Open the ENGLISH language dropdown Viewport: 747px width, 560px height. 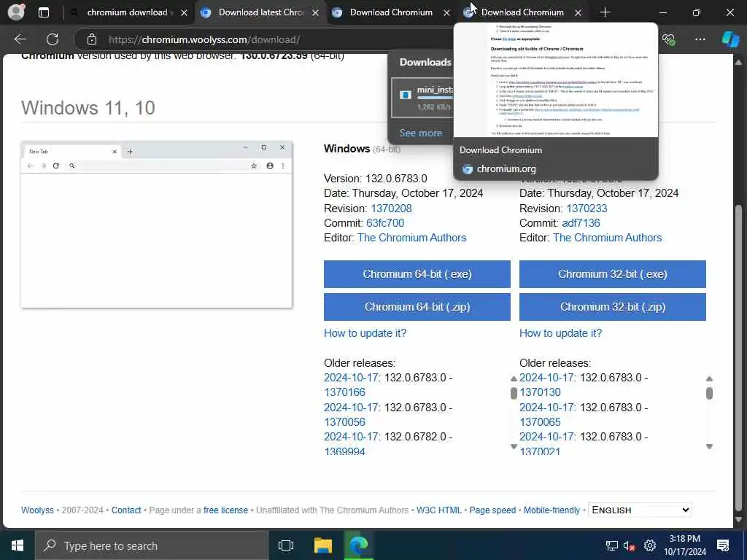[640, 510]
